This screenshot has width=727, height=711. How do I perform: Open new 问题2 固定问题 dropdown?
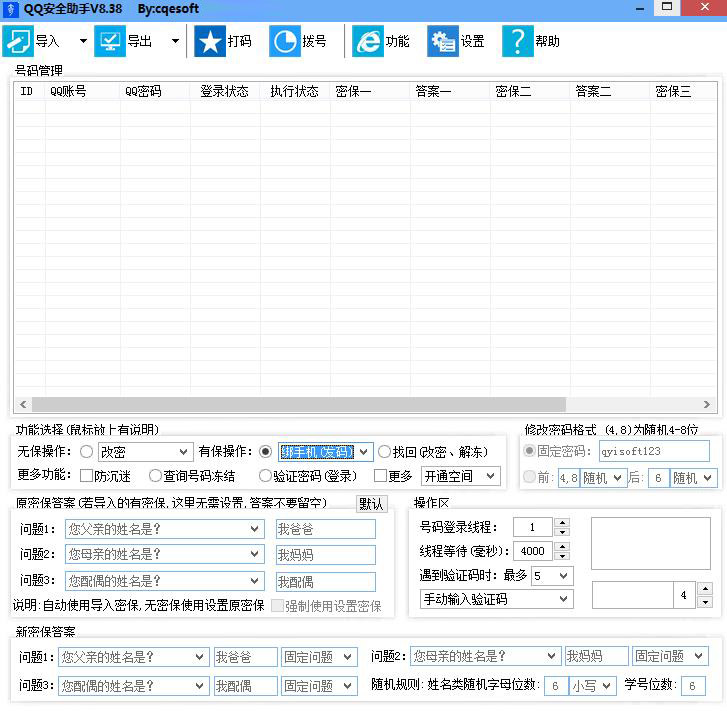point(670,656)
